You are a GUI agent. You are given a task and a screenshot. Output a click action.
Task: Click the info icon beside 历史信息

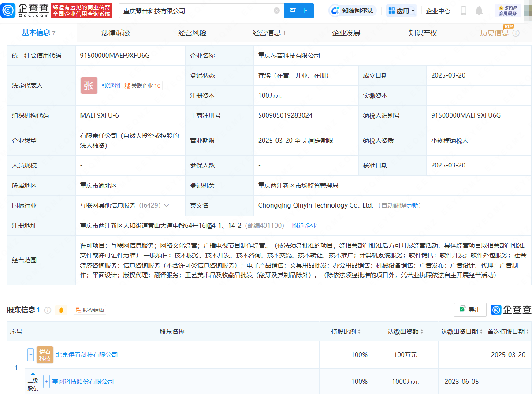(516, 33)
